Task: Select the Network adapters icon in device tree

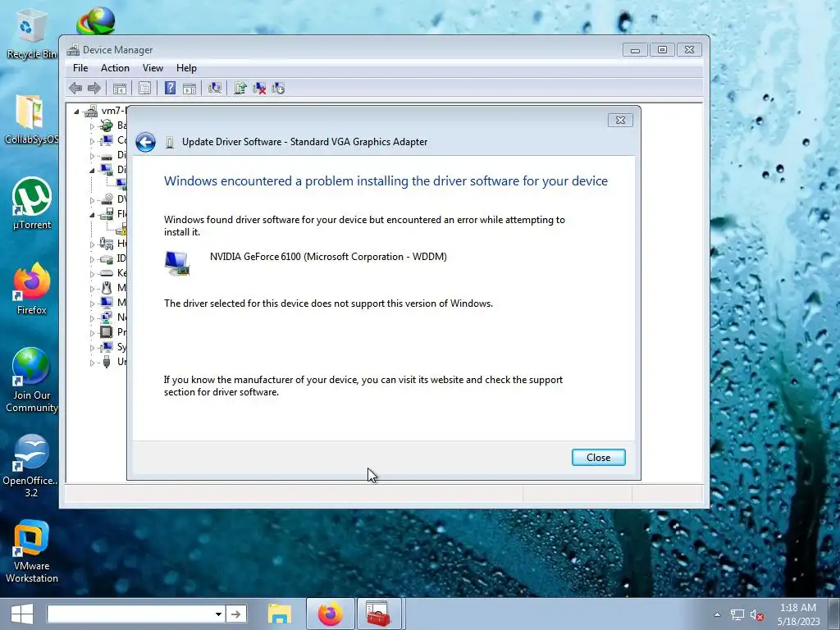Action: click(x=107, y=317)
